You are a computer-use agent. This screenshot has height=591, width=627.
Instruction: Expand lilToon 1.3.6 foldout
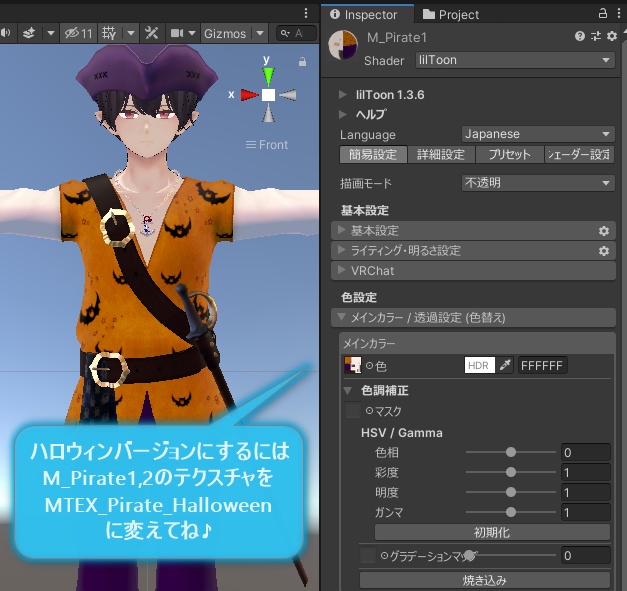tap(343, 94)
